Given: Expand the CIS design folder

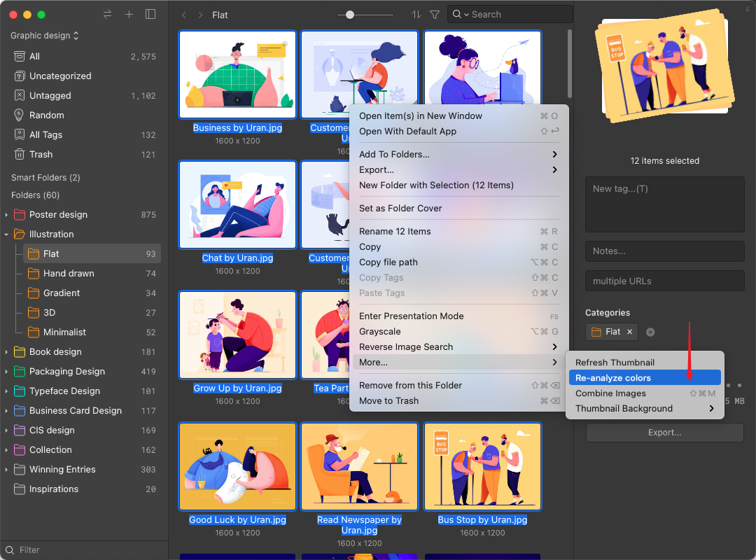Looking at the screenshot, I should [6, 430].
